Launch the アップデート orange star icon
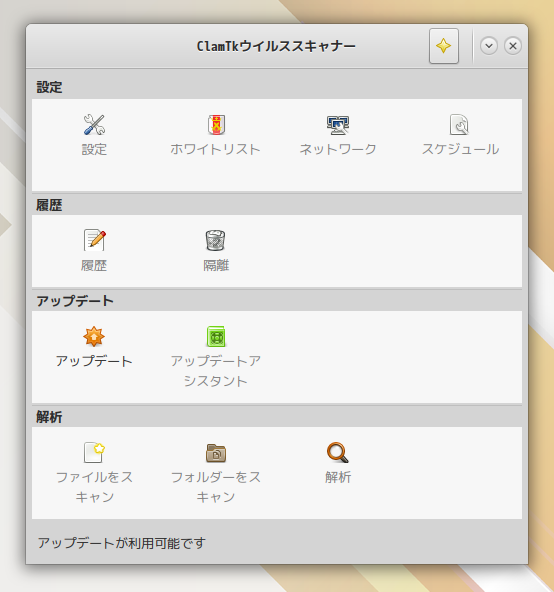The width and height of the screenshot is (554, 592). [94, 336]
